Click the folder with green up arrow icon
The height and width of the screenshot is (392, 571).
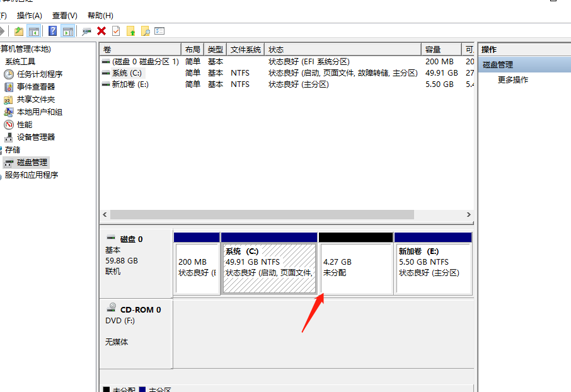[x=131, y=30]
